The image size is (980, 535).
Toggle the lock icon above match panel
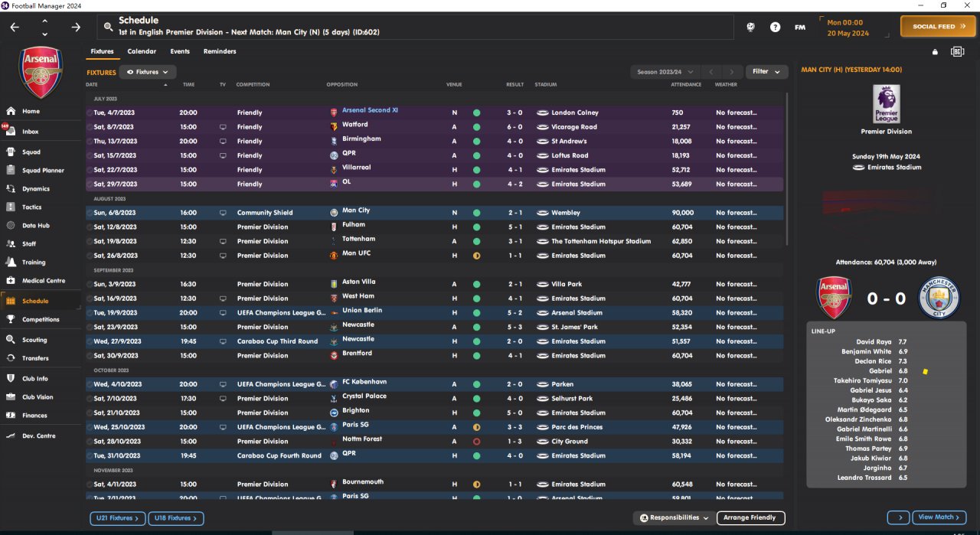(x=935, y=52)
